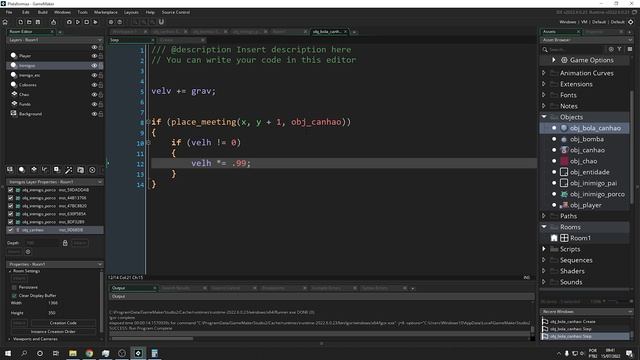The height and width of the screenshot is (360, 640).
Task: Create new path layer icon
Action: pos(45,170)
